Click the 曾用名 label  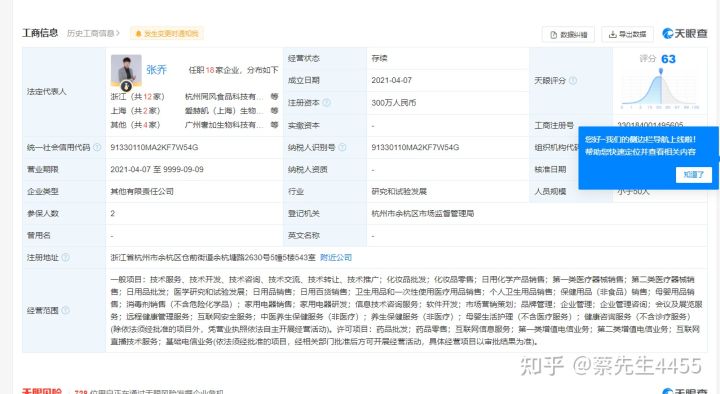pyautogui.click(x=39, y=236)
